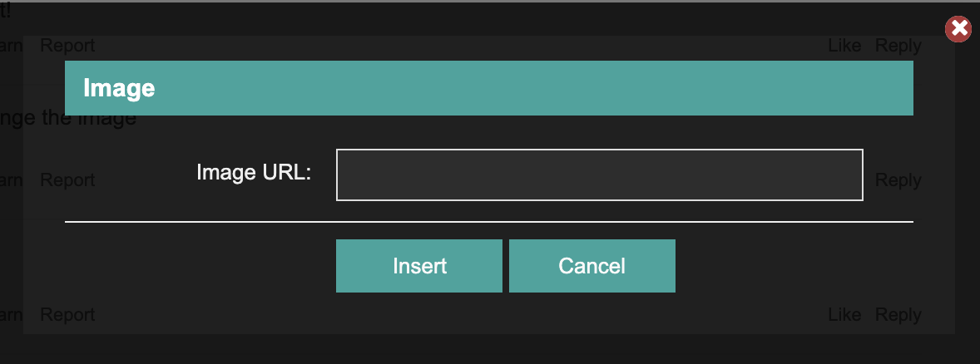Report the first comment behind dialog
Viewport: 980px width, 364px height.
67,46
